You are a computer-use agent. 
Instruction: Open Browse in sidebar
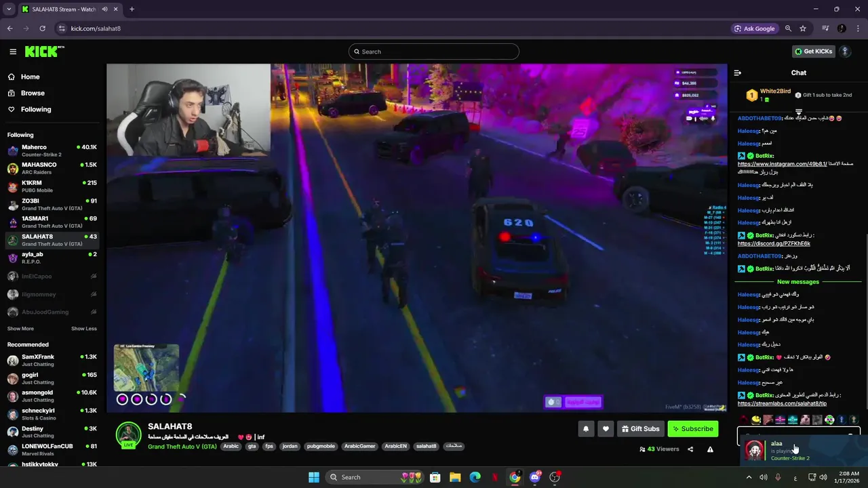pos(32,93)
